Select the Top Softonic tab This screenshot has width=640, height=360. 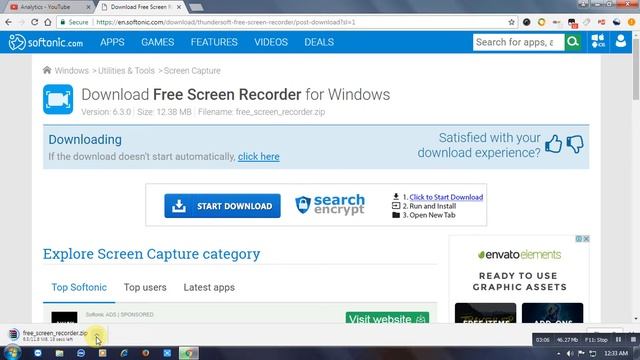79,287
